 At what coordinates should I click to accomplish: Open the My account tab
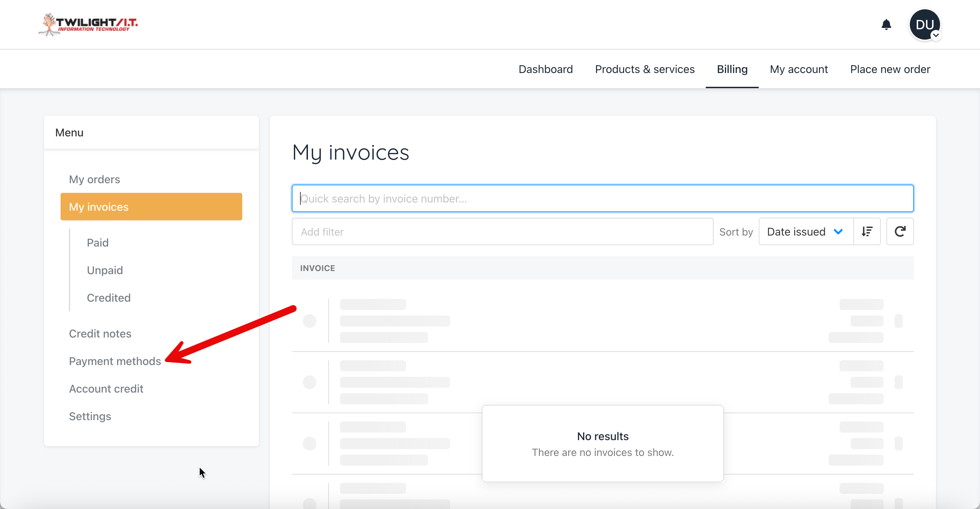tap(799, 69)
